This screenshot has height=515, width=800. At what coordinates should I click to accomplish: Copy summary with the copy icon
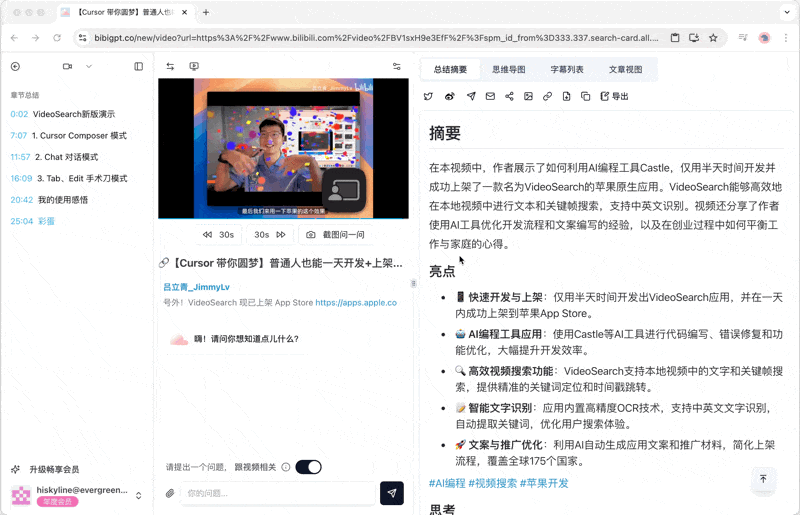[586, 96]
